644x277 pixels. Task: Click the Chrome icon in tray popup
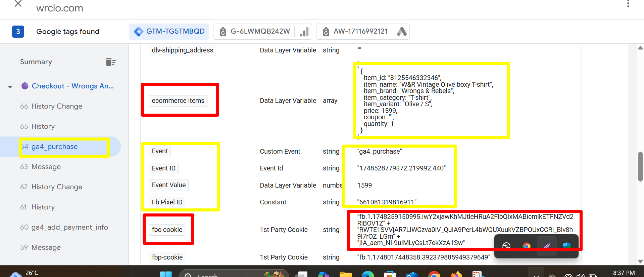tap(527, 246)
